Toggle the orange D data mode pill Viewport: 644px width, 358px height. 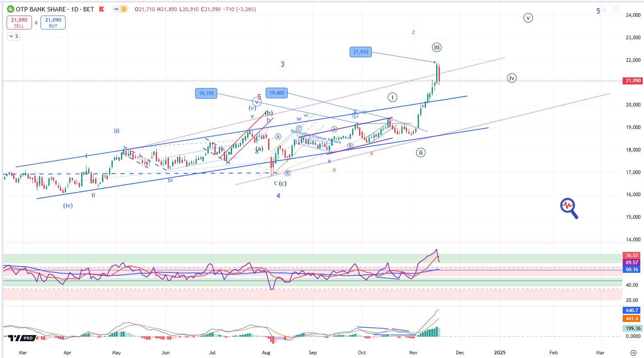(x=123, y=9)
